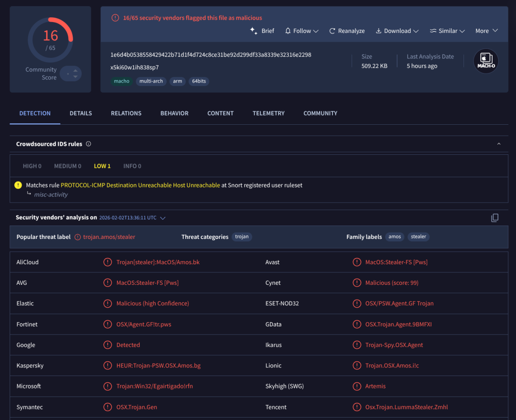This screenshot has height=420, width=516.
Task: Click the 64bits tag
Action: coord(199,81)
